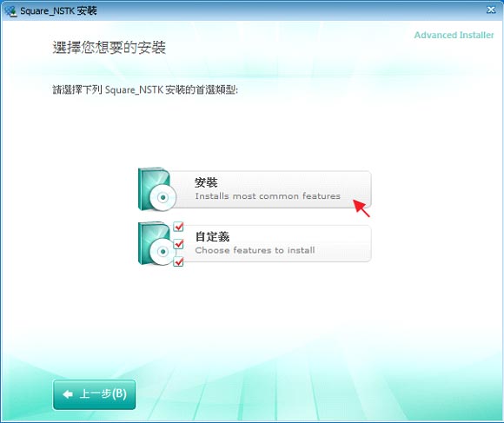Click the Square_NSTK 安裝 title bar text
This screenshot has width=504, height=423.
point(58,11)
